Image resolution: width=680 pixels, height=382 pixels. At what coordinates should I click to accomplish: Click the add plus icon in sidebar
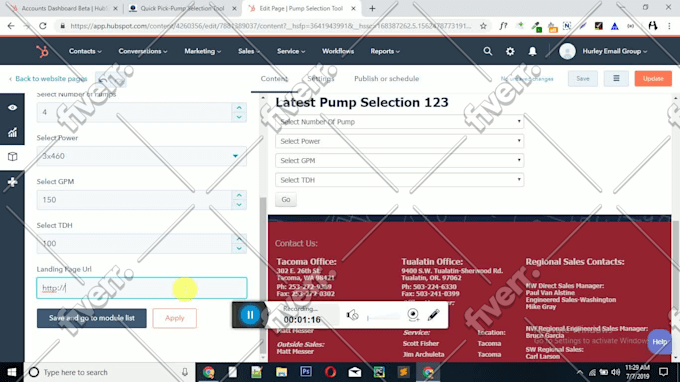(12, 182)
